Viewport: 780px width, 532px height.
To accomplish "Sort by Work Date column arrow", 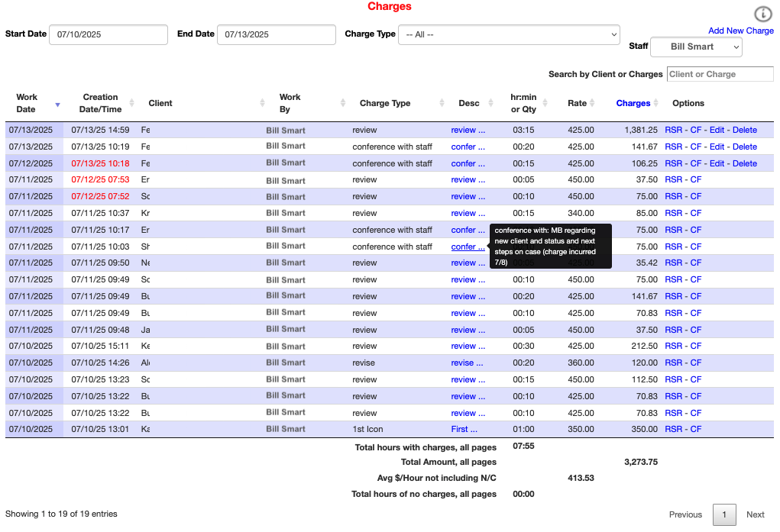I will pyautogui.click(x=58, y=105).
